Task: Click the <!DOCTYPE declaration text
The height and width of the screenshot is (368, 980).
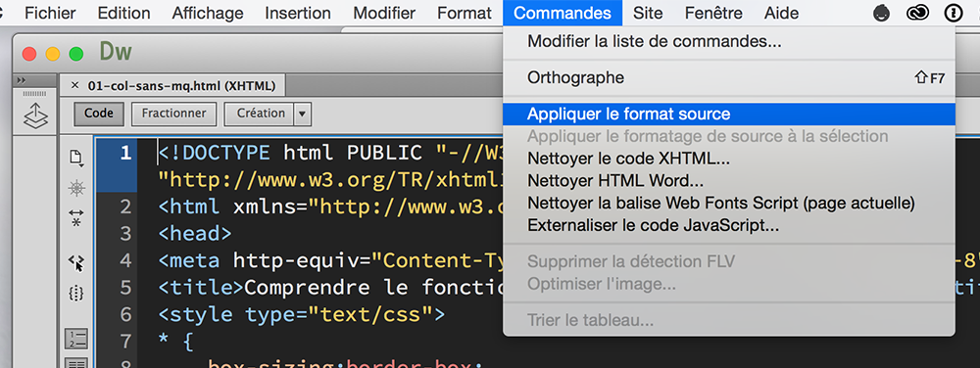Action: (215, 153)
